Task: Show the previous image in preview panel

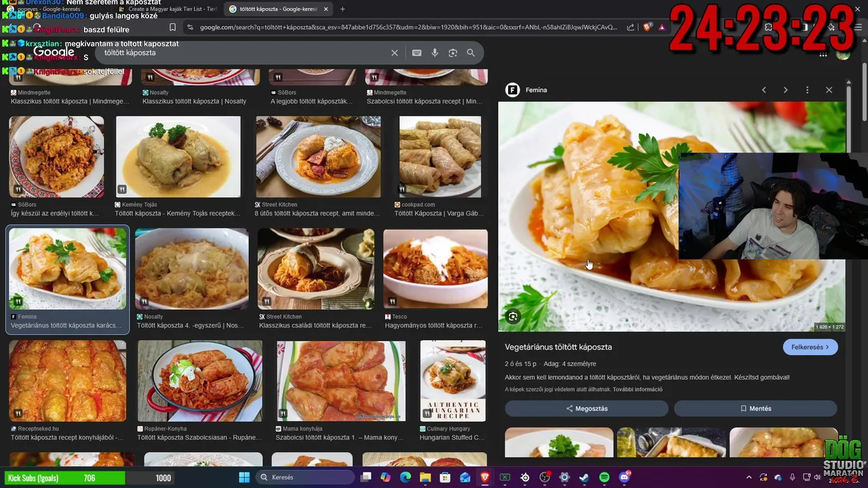Action: click(x=764, y=89)
